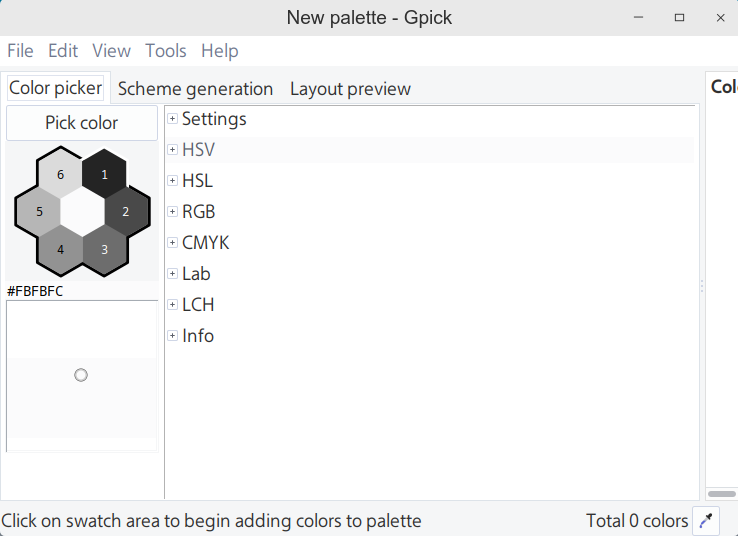Switch to the Layout preview tab
738x536 pixels.
click(350, 88)
